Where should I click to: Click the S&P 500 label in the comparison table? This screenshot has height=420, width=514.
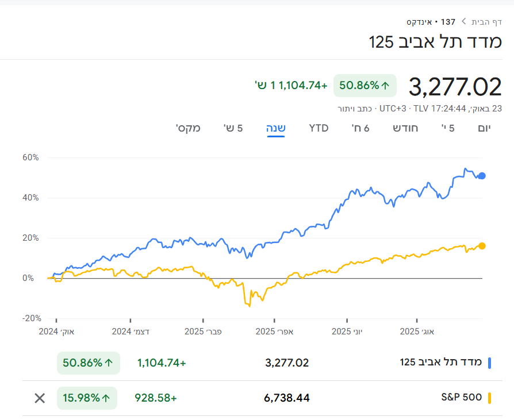[x=461, y=398]
